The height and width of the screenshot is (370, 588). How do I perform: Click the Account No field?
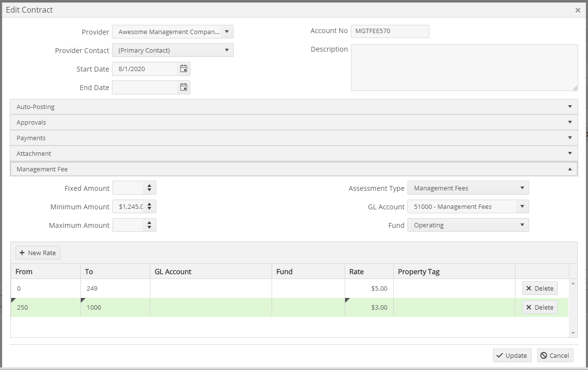pos(390,31)
